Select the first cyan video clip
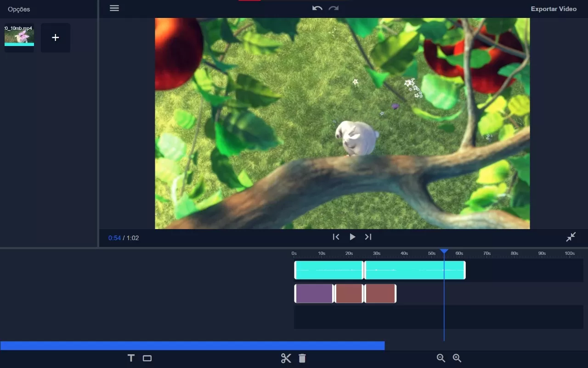This screenshot has width=588, height=368. click(x=329, y=270)
